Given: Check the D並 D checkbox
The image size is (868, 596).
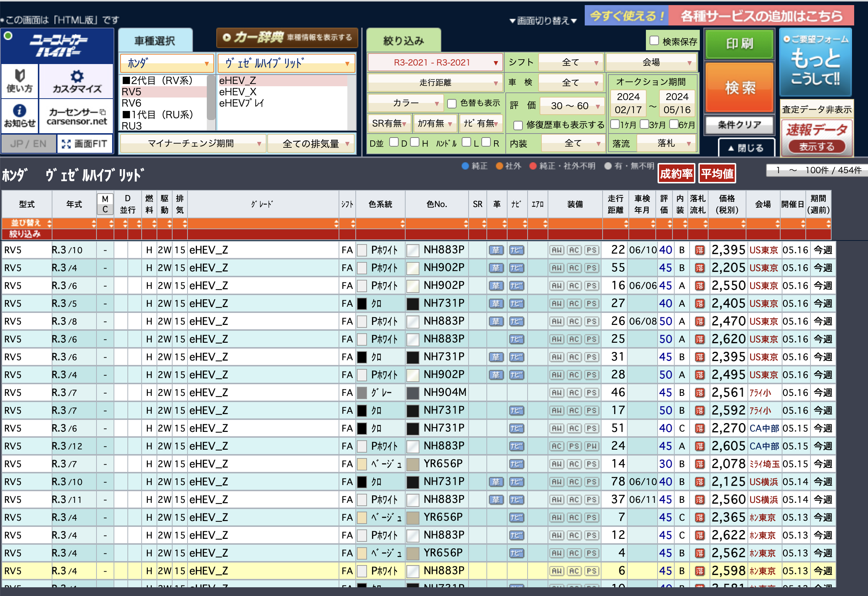Looking at the screenshot, I should (394, 142).
